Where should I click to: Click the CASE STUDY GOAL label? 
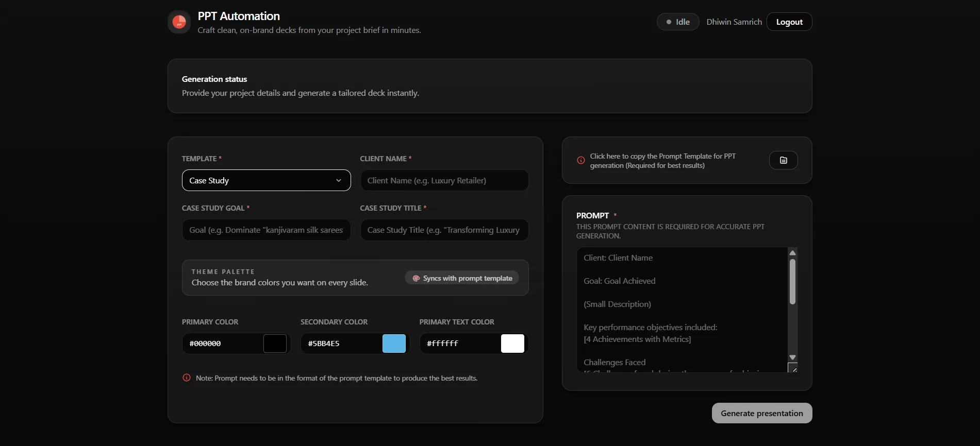213,208
